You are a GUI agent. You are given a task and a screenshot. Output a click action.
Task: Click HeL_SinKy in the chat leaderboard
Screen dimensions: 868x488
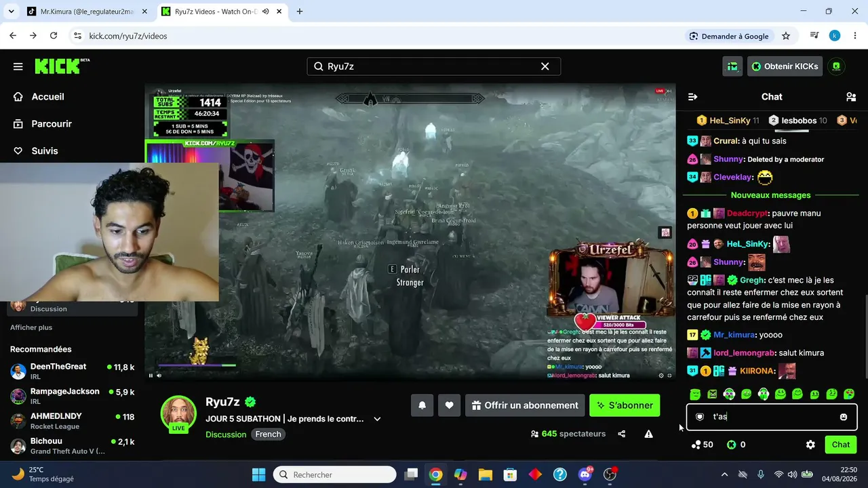730,121
